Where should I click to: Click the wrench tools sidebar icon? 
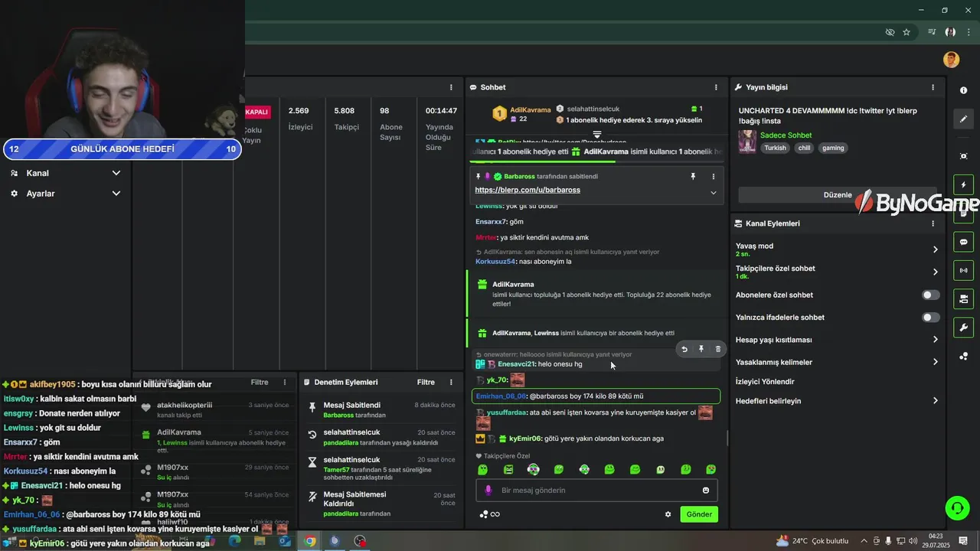[963, 328]
